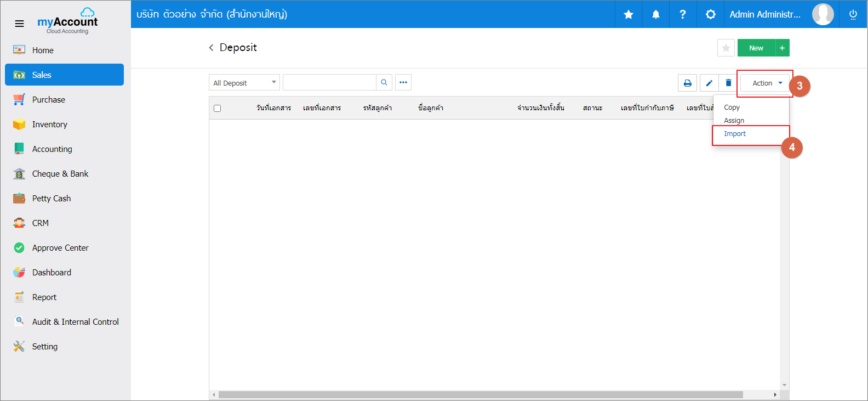Sort by จำนวนเงินทั้งสิ้น column header

pyautogui.click(x=541, y=108)
